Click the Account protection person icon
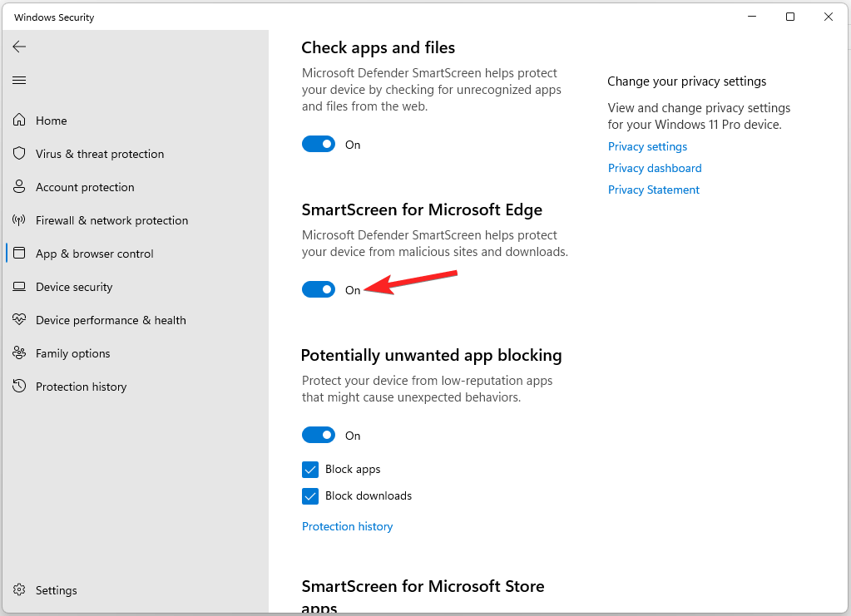 click(x=19, y=186)
